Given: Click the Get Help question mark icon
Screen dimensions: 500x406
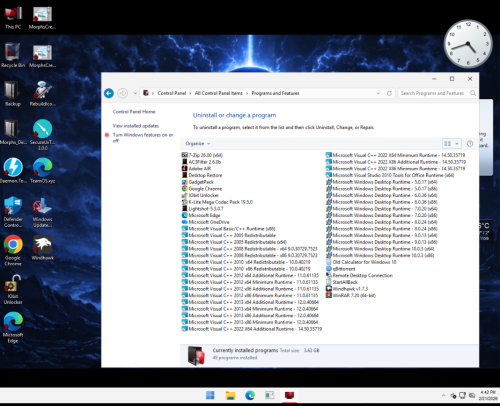Looking at the screenshot, I should pos(470,144).
